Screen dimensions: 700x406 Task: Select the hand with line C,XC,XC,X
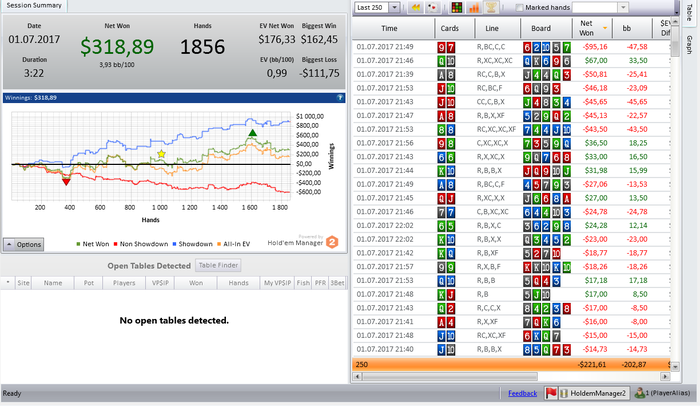(x=511, y=143)
